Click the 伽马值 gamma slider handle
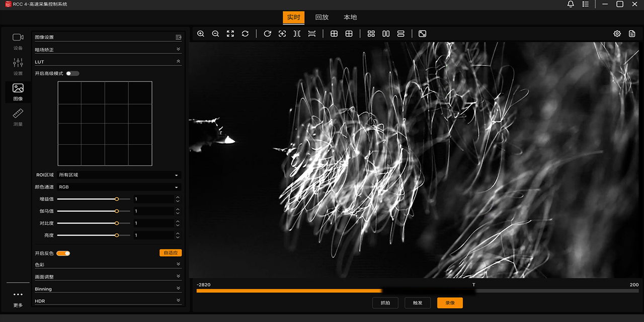 point(117,211)
